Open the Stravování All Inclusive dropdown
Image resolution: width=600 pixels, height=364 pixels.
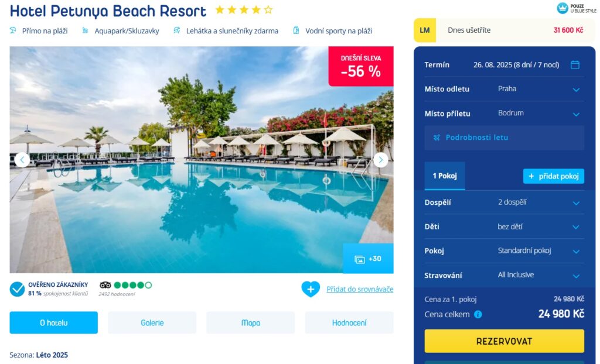coord(504,275)
